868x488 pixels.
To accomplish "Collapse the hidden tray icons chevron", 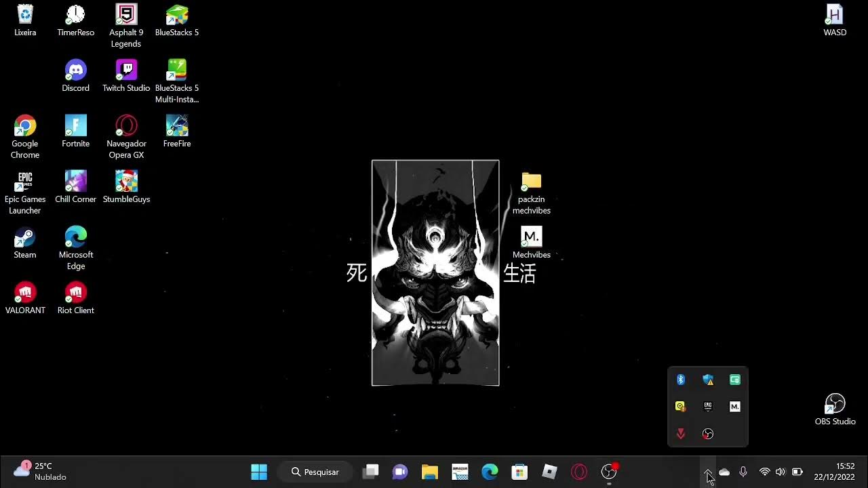I will coord(707,472).
